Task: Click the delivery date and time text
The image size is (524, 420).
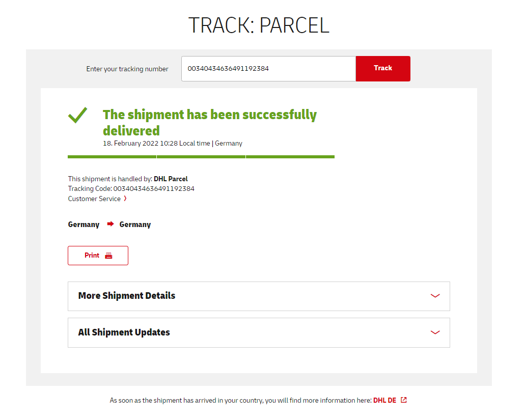Action: click(x=173, y=144)
